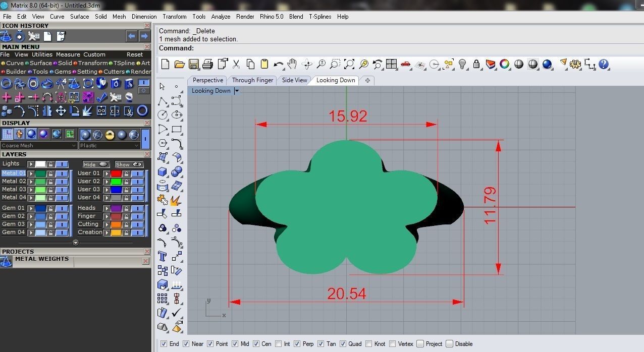Image resolution: width=644 pixels, height=352 pixels.
Task: Click the Cutting orange color swatch
Action: pos(116,224)
